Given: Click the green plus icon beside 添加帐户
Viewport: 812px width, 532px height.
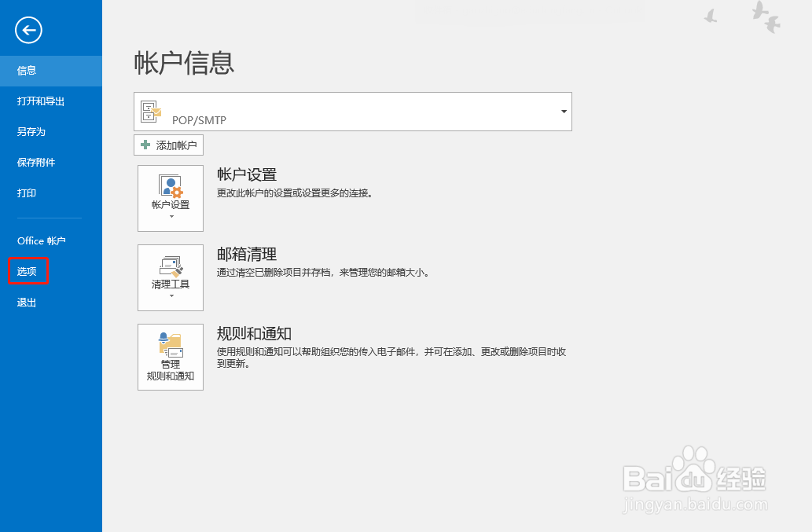Looking at the screenshot, I should 145,145.
